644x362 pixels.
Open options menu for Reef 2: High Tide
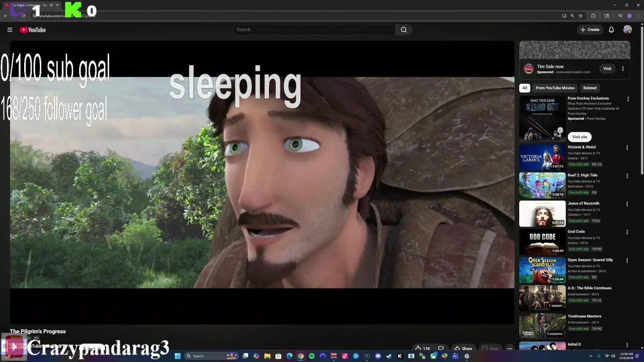point(627,176)
